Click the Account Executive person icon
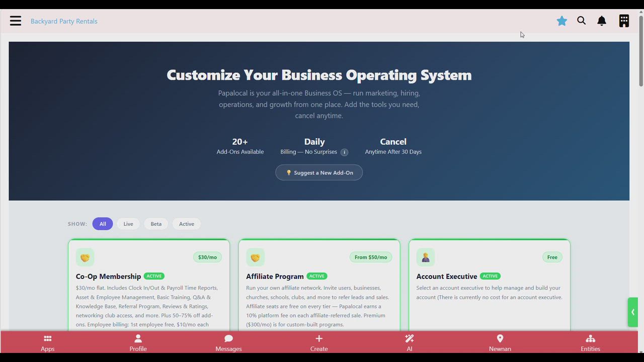 pyautogui.click(x=426, y=257)
